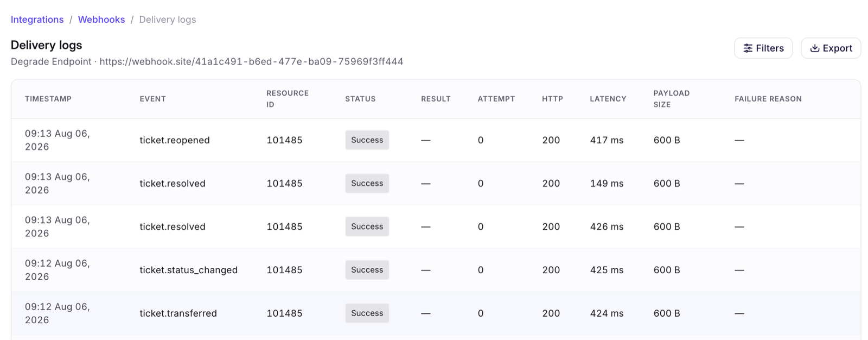The height and width of the screenshot is (340, 868).
Task: Click the 149 ms latency value
Action: coord(607,184)
